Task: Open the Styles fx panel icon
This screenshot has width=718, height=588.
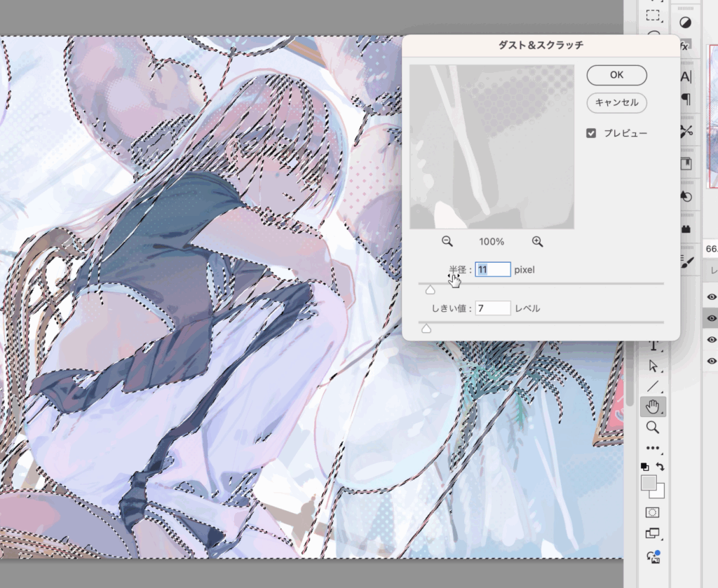Action: click(x=684, y=46)
